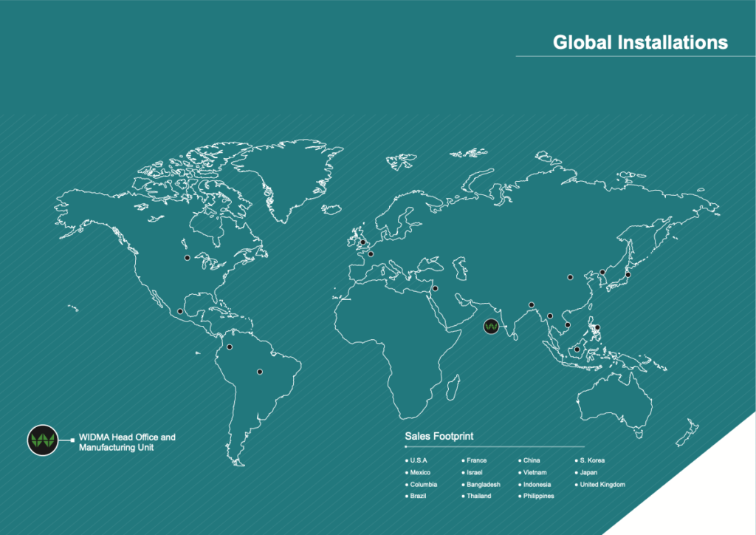Click the "Sales Footprint" heading

[x=439, y=437]
